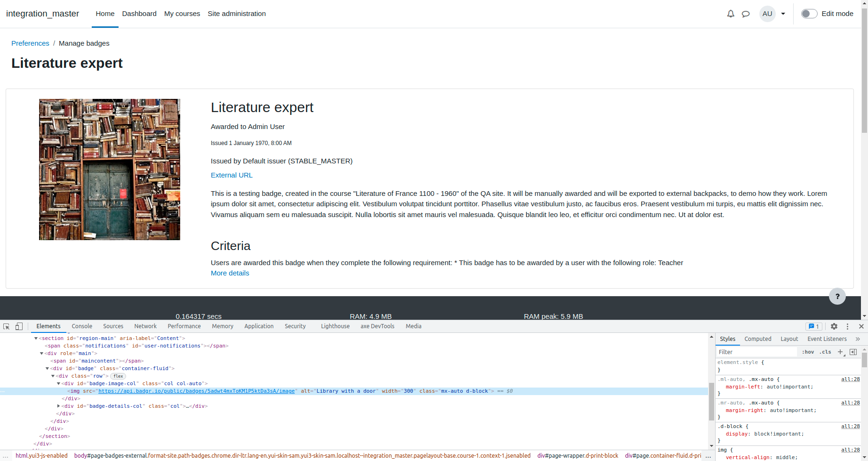Collapse the section region-main node
This screenshot has height=461, width=868.
coord(36,339)
